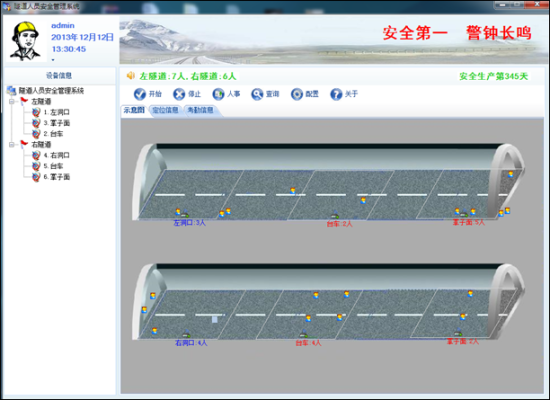Open the small dropdown arrow under the time
Image resolution: width=550 pixels, height=400 pixels.
tap(53, 60)
